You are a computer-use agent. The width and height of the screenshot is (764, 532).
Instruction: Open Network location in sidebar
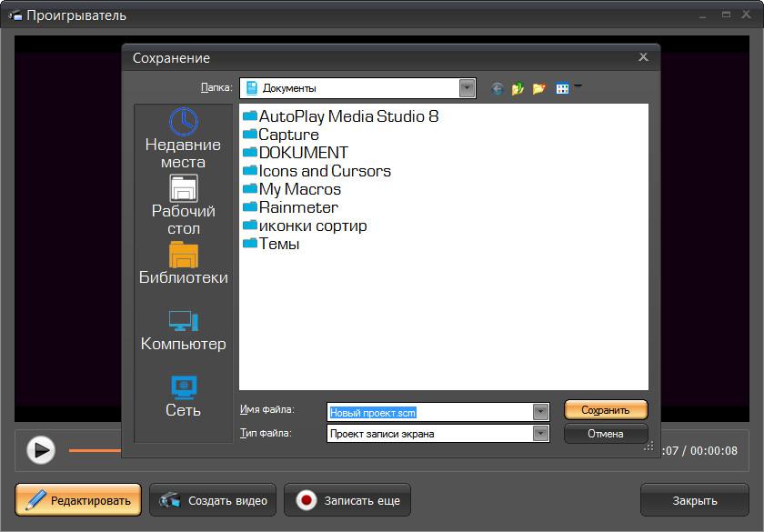coord(183,396)
